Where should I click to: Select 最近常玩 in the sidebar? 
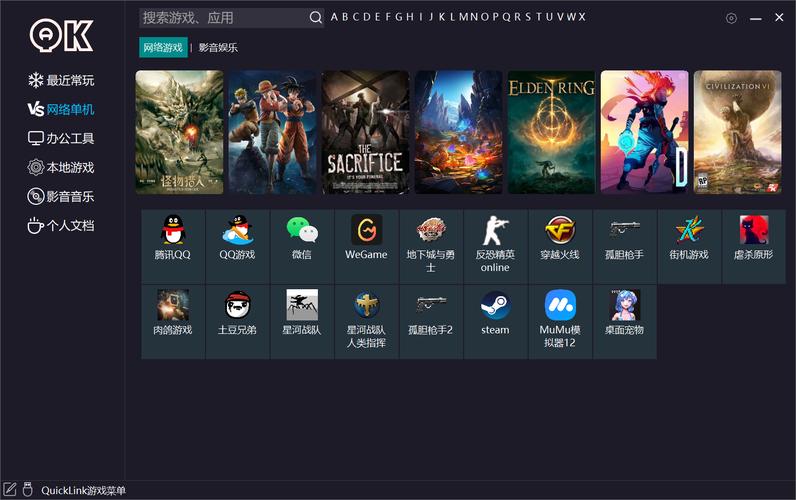pyautogui.click(x=61, y=80)
